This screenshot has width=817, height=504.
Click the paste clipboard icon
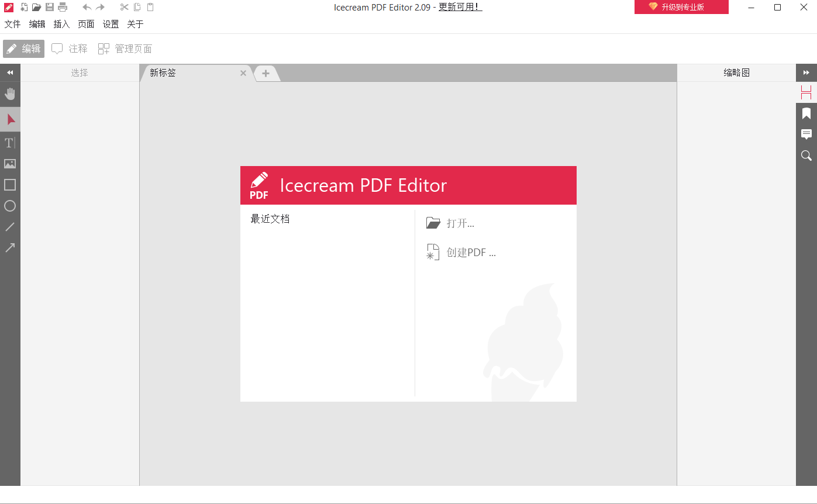pyautogui.click(x=150, y=7)
